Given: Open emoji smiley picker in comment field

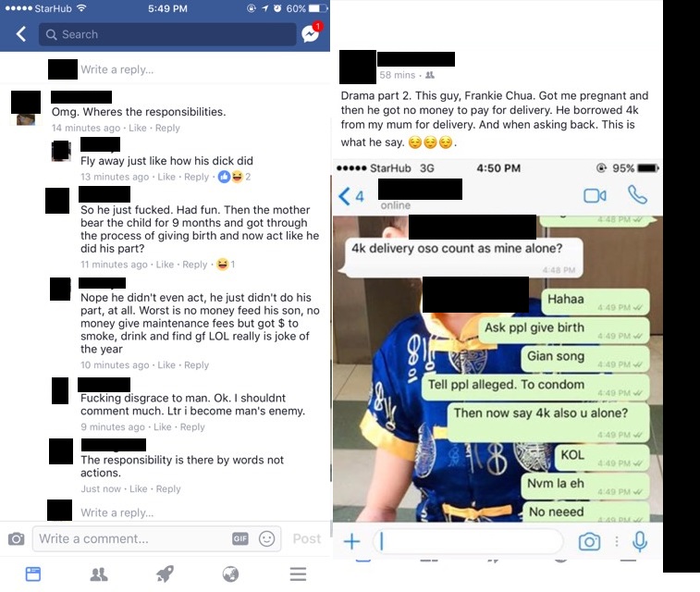Looking at the screenshot, I should pyautogui.click(x=267, y=538).
